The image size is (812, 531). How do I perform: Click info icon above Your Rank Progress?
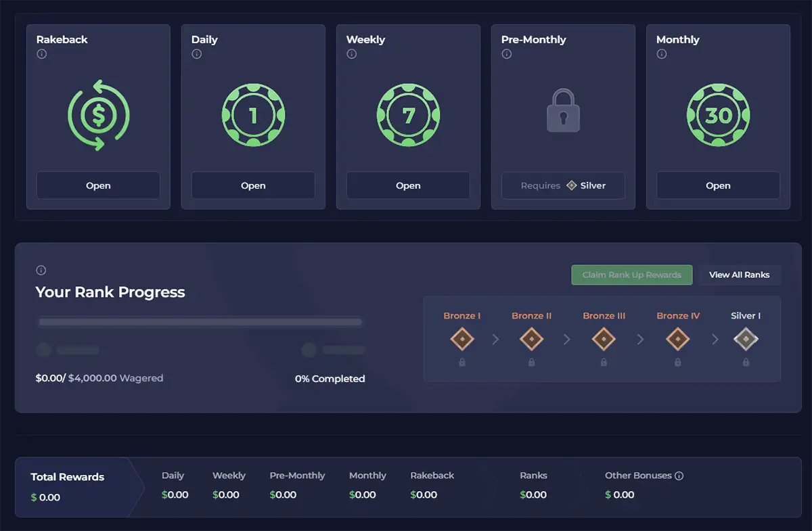41,271
